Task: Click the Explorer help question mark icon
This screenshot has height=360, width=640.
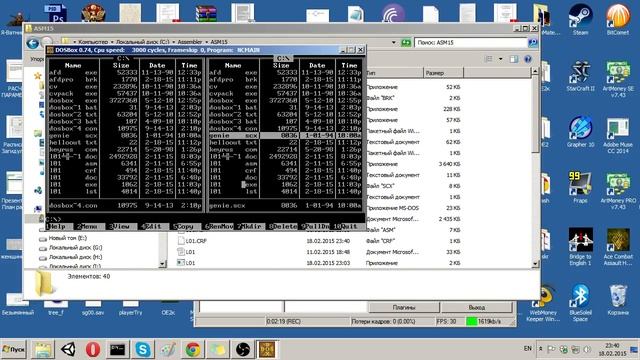Action: [x=527, y=59]
